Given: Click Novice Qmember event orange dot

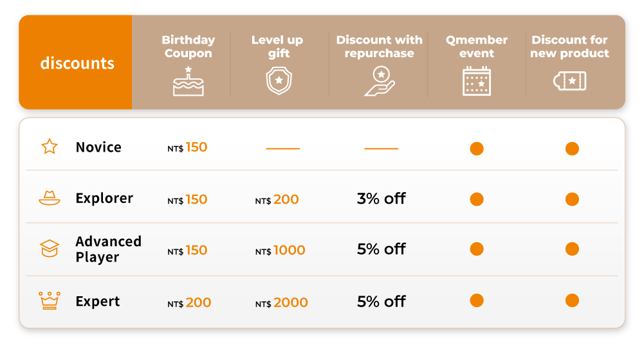Looking at the screenshot, I should click(x=477, y=148).
